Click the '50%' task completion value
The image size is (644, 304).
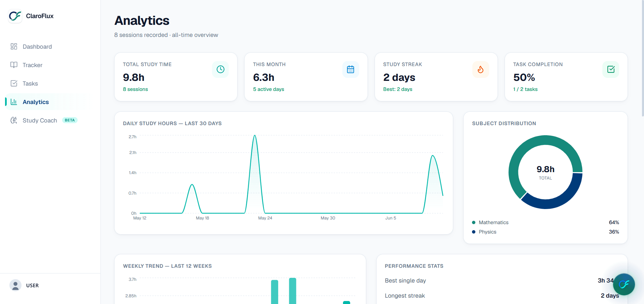click(x=524, y=78)
